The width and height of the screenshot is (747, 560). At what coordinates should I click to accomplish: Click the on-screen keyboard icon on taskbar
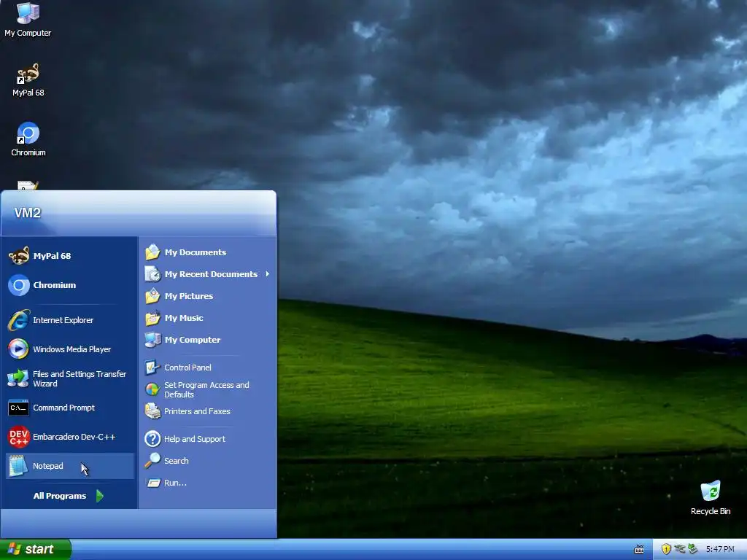[x=639, y=550]
